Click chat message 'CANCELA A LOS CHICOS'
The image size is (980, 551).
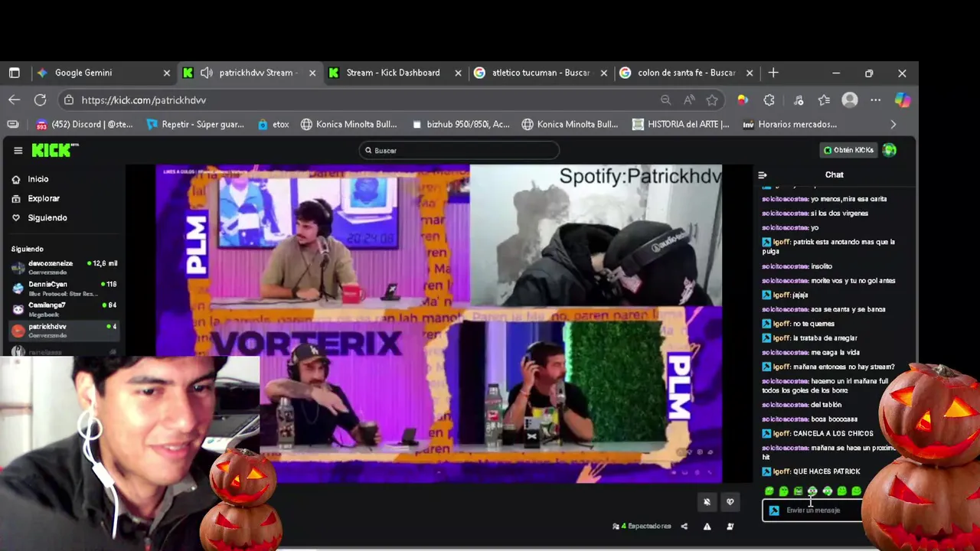point(833,434)
